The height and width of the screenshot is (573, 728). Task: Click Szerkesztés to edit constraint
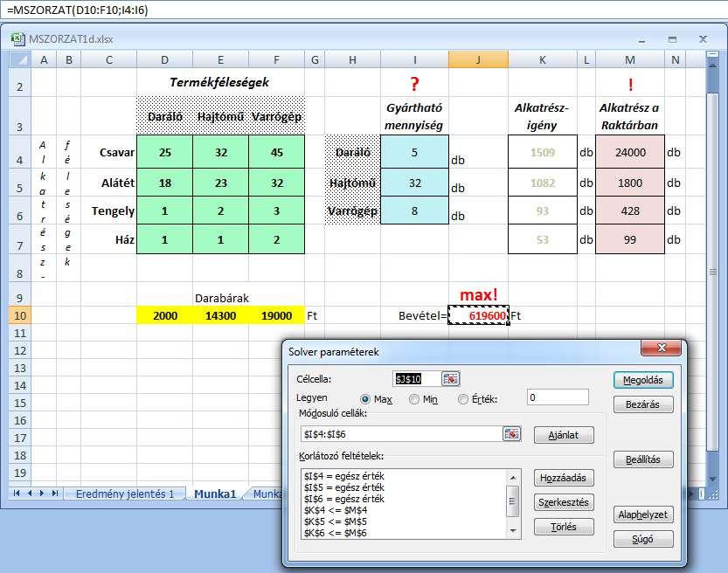point(564,502)
